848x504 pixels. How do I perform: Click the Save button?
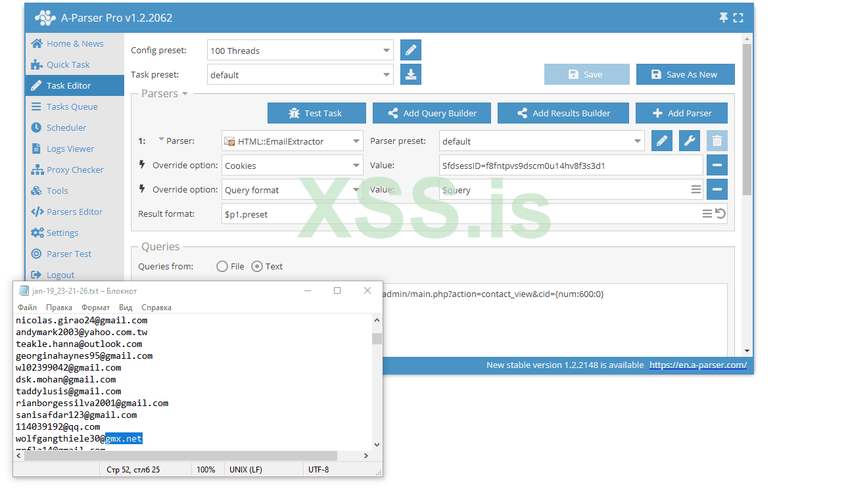[587, 74]
